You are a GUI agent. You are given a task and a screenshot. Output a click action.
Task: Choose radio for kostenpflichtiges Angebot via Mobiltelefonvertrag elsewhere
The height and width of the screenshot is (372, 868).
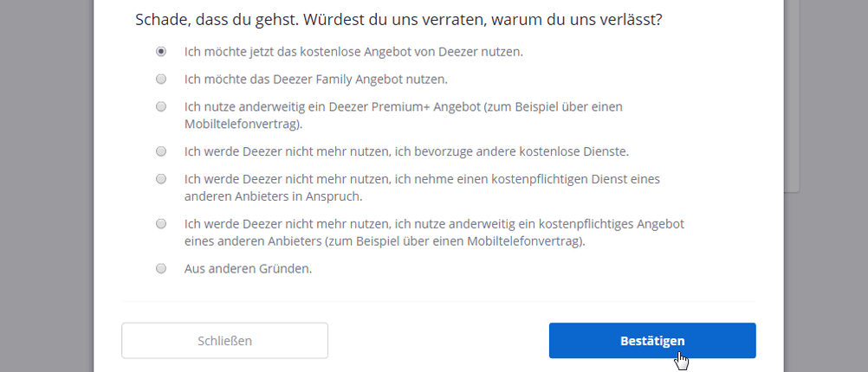coord(161,224)
